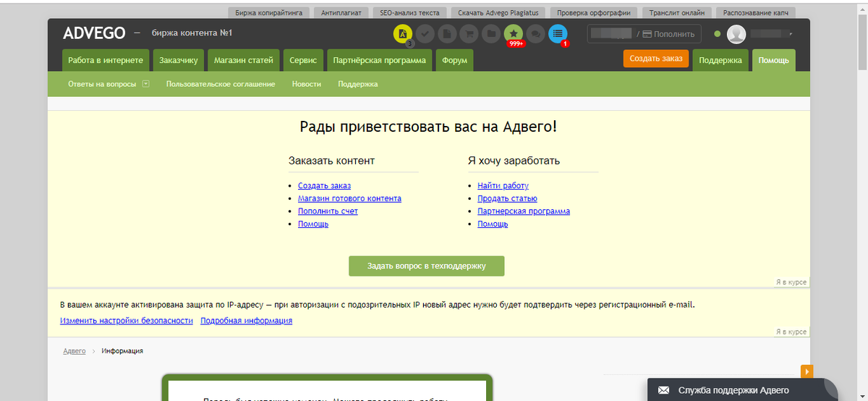
Task: Click the orange Создать заказ button
Action: pos(656,59)
